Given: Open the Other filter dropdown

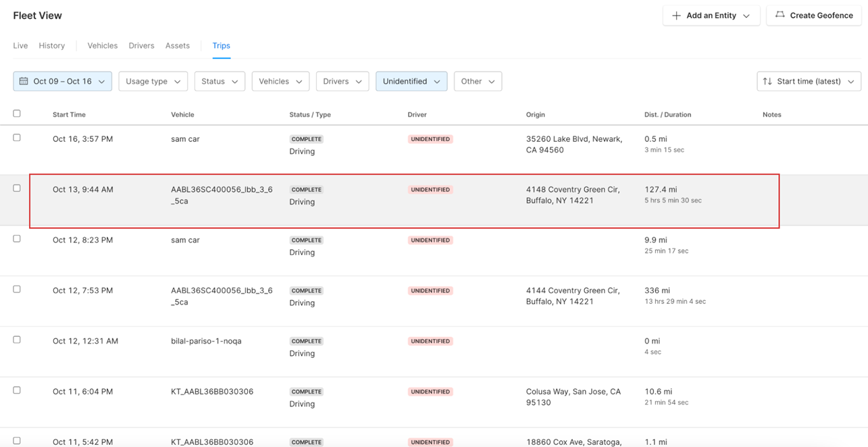Looking at the screenshot, I should (478, 81).
